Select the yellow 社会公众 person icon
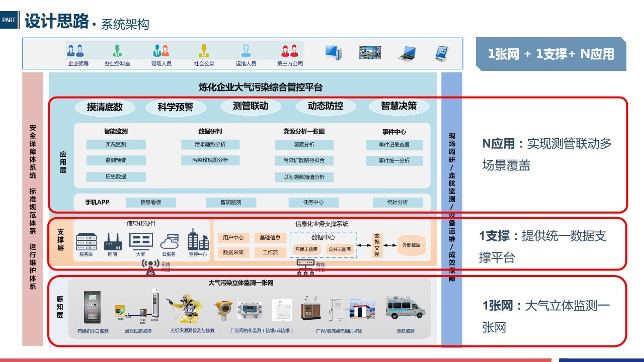 tap(204, 51)
